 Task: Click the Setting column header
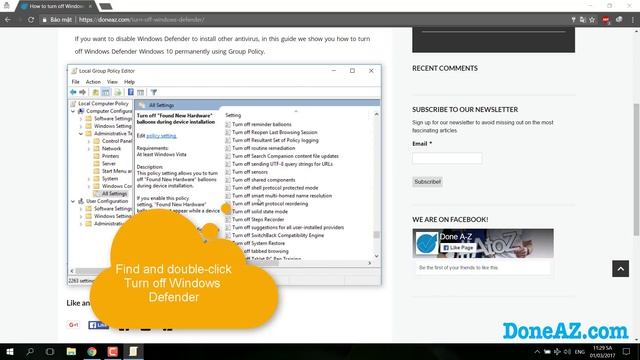tap(233, 115)
